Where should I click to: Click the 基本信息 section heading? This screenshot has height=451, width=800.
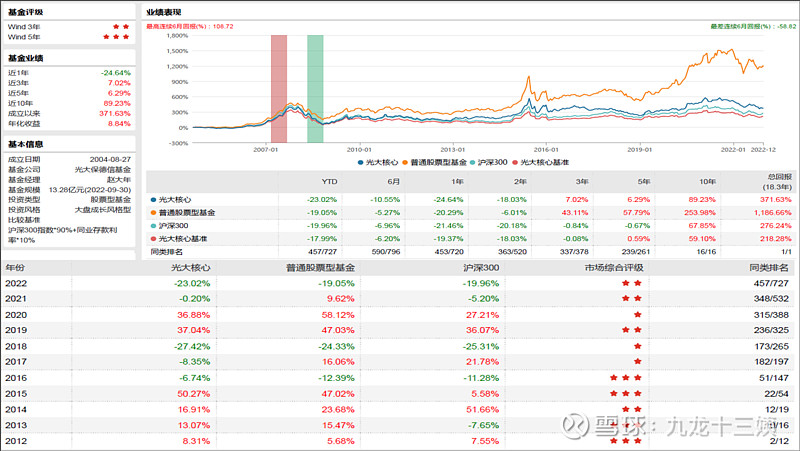point(26,144)
